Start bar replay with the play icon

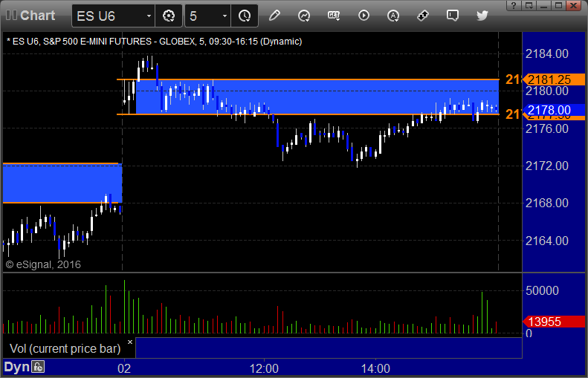pyautogui.click(x=364, y=16)
